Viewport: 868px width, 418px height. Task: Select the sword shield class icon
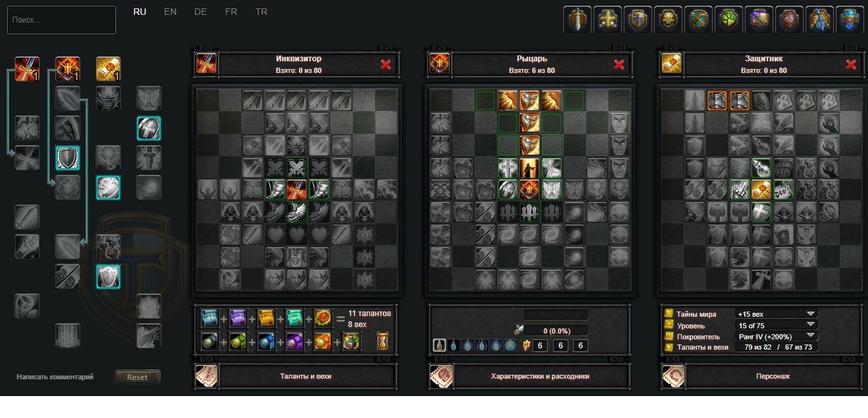tap(577, 19)
